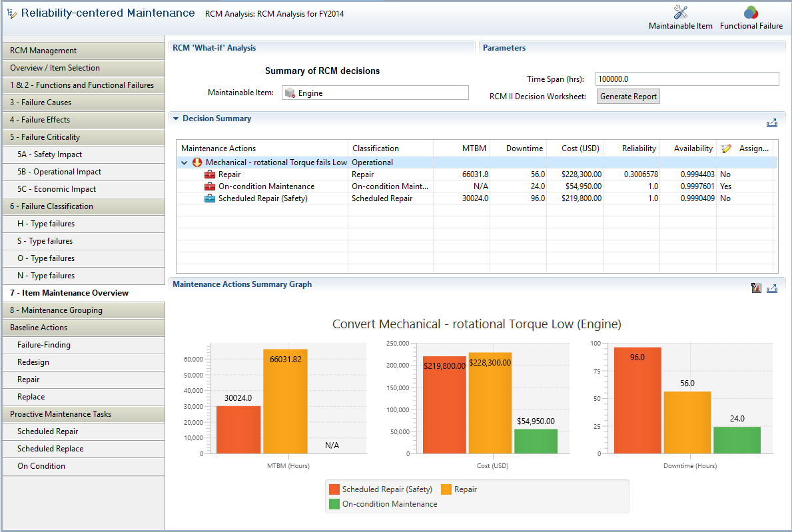Select 5A - Safety Impact
This screenshot has height=532, width=792.
84,154
